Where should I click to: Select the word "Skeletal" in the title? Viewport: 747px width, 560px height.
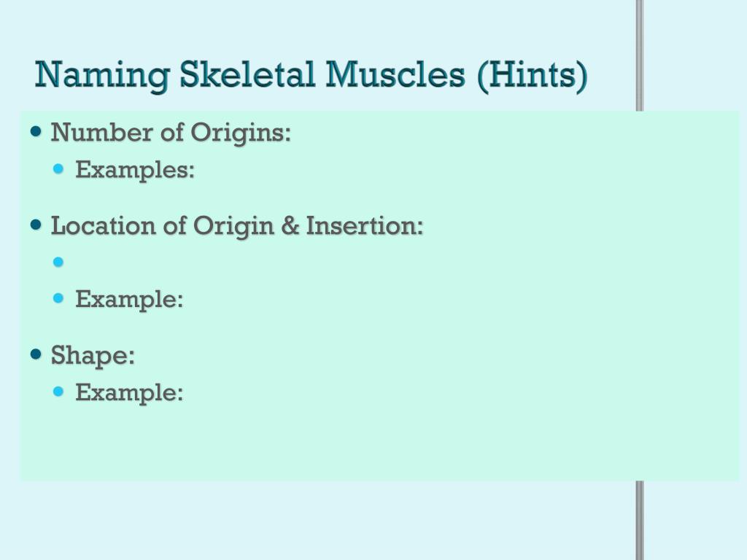tap(247, 74)
